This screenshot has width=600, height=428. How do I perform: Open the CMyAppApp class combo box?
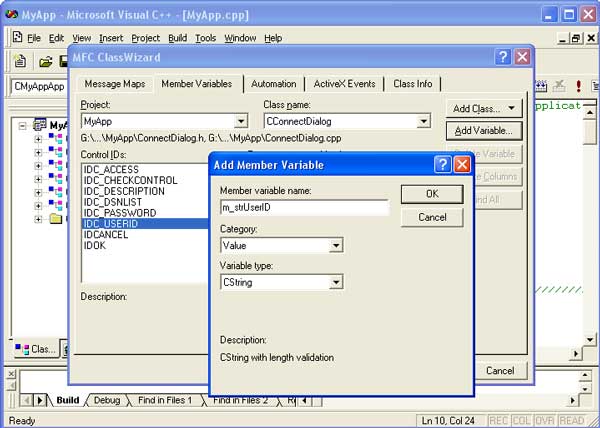(39, 86)
